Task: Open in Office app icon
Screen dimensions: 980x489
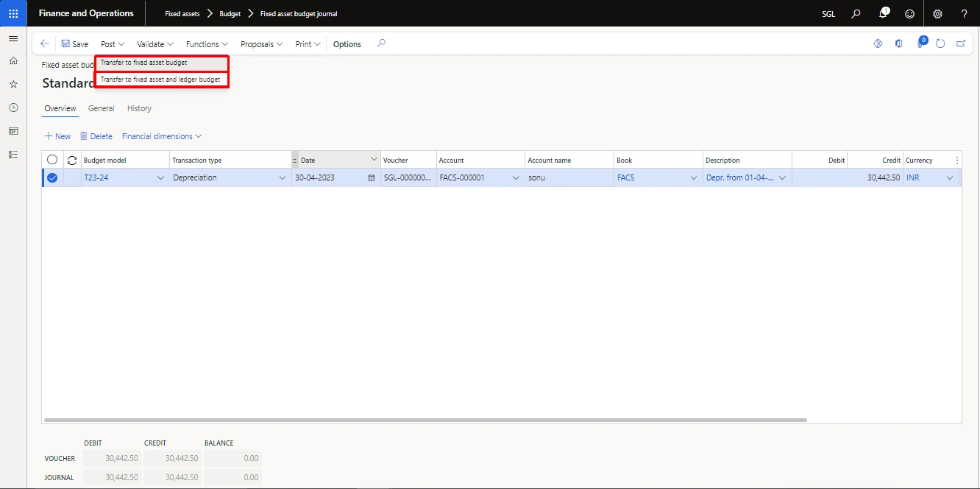Action: [898, 44]
